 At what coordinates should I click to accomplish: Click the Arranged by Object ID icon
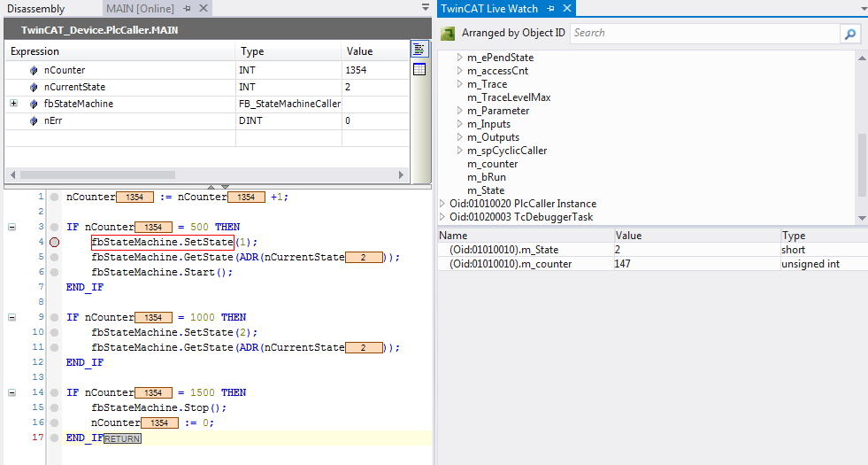[x=448, y=34]
